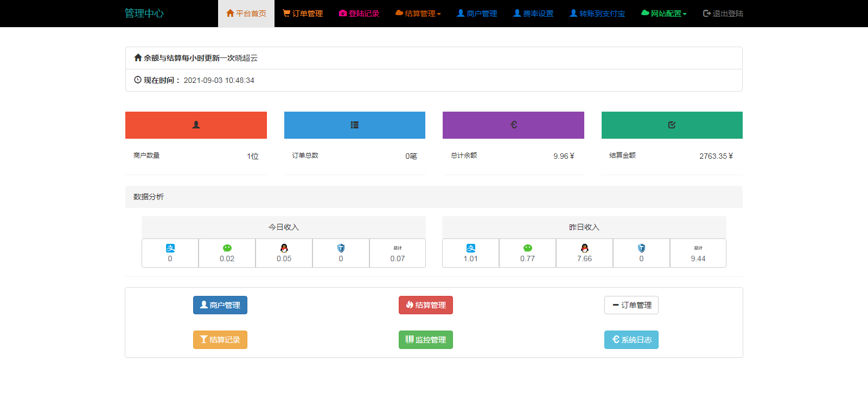Click today's WeChat income 0.02
Image resolution: width=868 pixels, height=414 pixels.
(227, 258)
